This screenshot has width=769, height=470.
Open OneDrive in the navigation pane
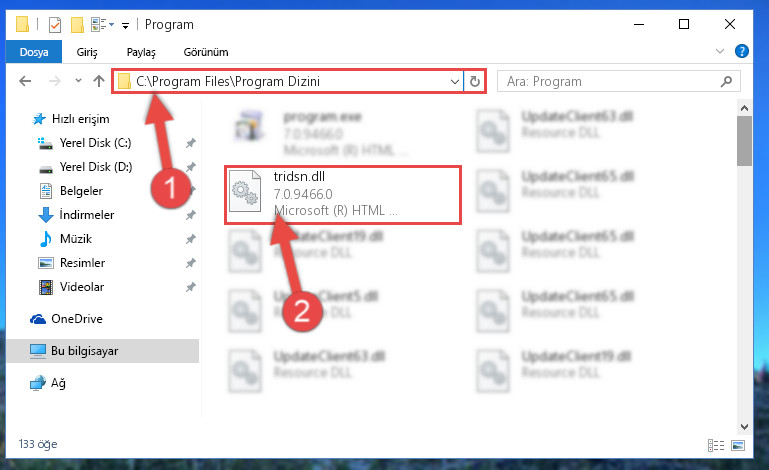[x=77, y=319]
